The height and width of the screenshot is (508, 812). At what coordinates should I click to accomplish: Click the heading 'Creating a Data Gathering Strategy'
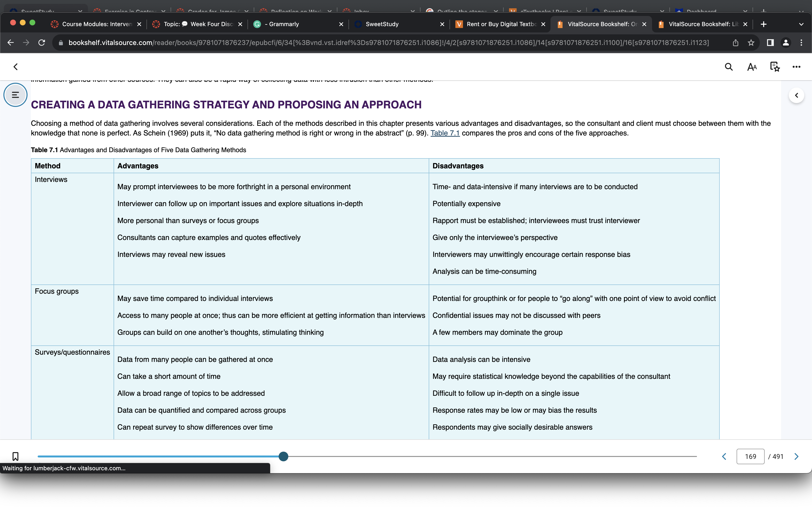[226, 105]
